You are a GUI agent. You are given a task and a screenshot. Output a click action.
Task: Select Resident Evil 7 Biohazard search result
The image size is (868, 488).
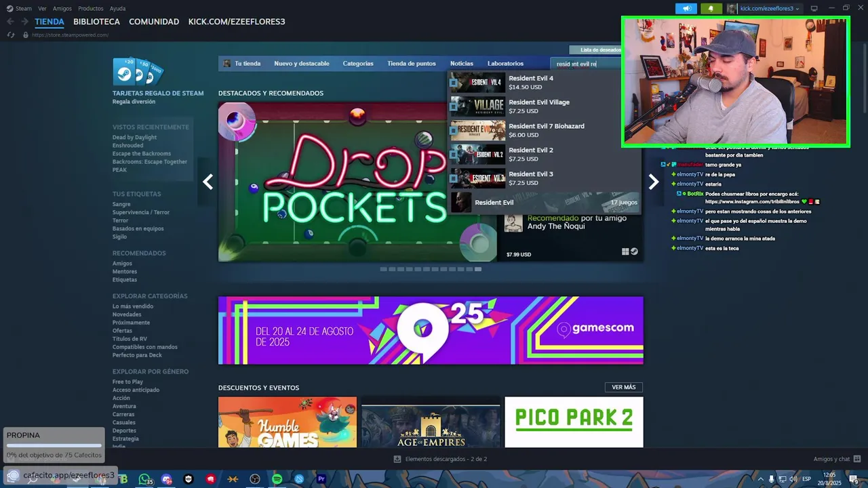[545, 130]
